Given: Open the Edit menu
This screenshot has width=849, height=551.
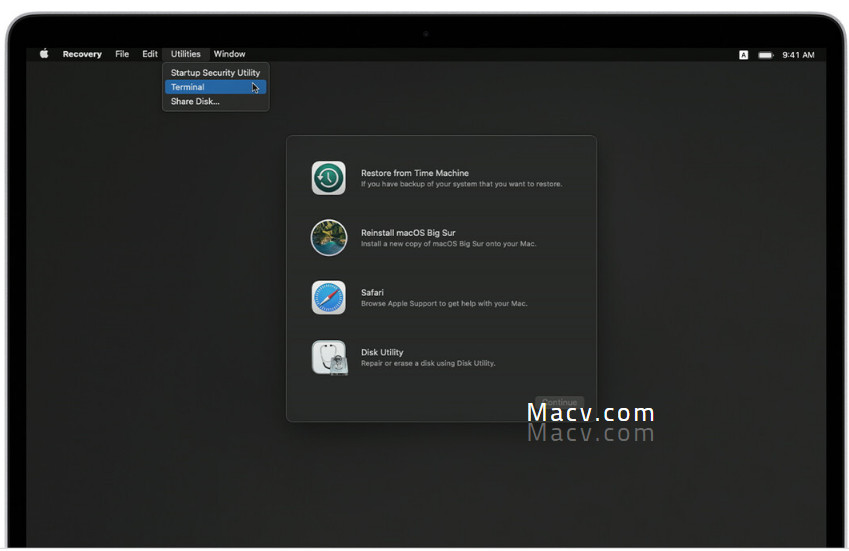Looking at the screenshot, I should click(150, 54).
